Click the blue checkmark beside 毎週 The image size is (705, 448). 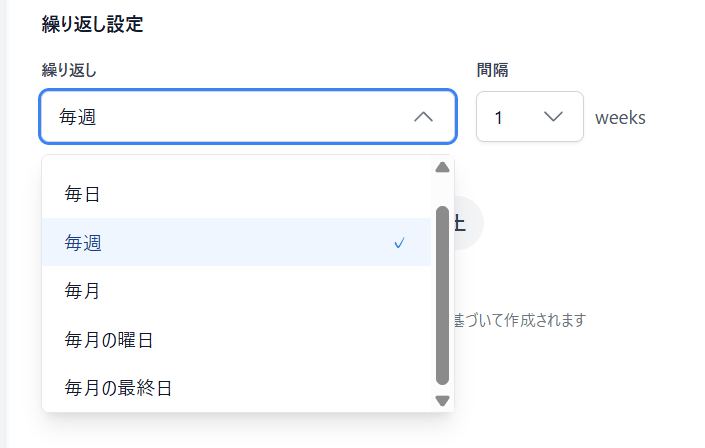[399, 243]
